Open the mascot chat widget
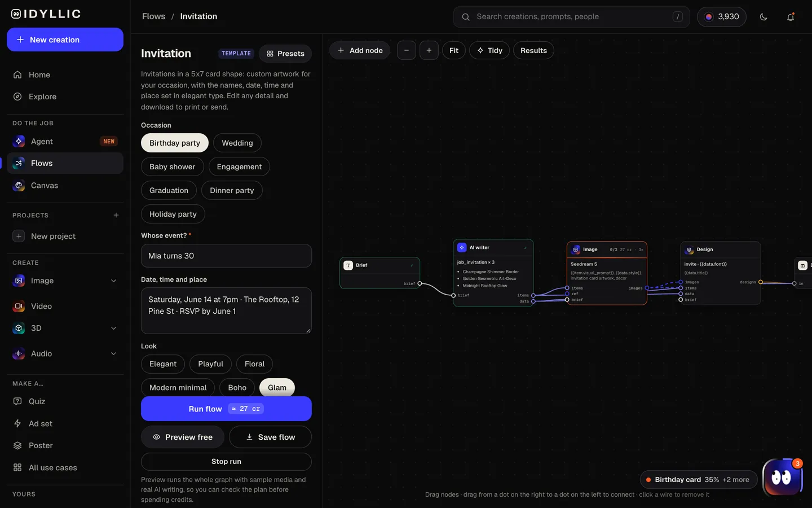This screenshot has height=508, width=812. [x=782, y=478]
